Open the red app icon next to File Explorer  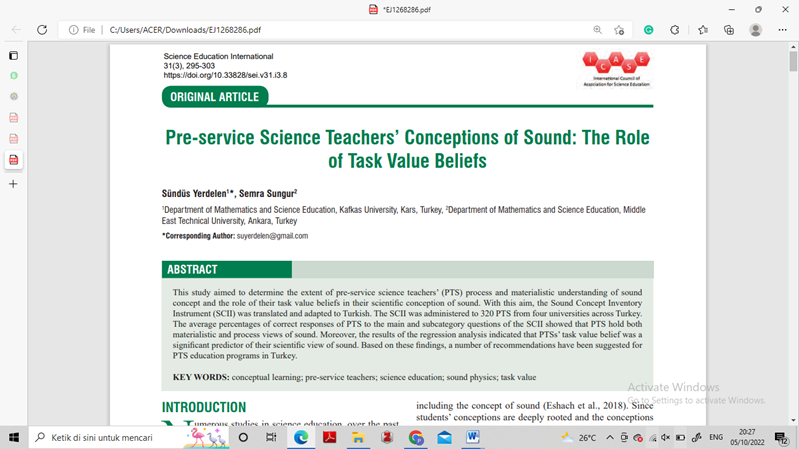[x=387, y=437]
